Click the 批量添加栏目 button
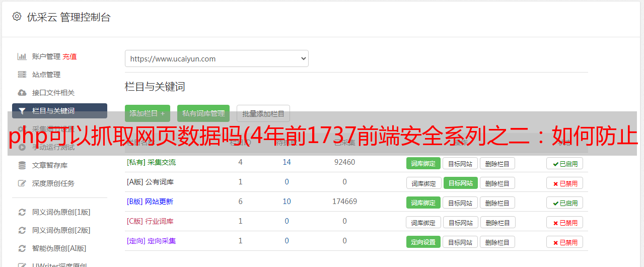This screenshot has width=644, height=267. click(263, 113)
